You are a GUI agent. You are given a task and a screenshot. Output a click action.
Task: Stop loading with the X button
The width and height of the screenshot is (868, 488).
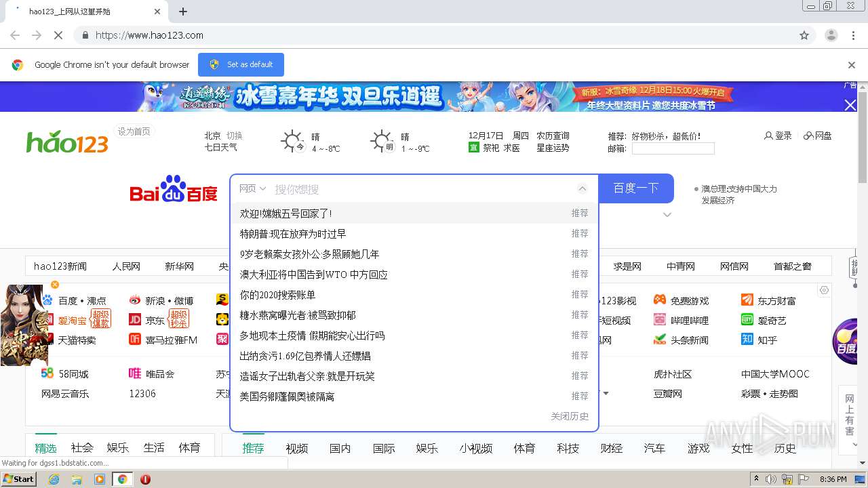pos(58,35)
